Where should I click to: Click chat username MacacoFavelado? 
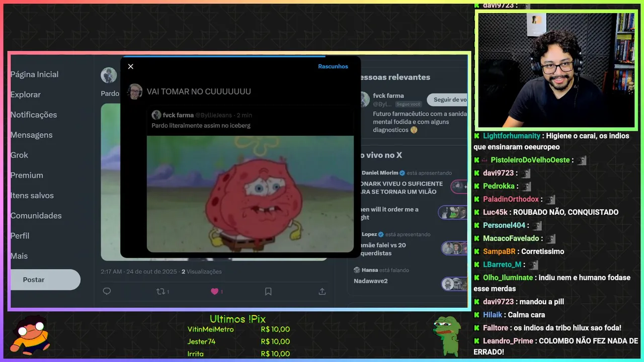511,238
